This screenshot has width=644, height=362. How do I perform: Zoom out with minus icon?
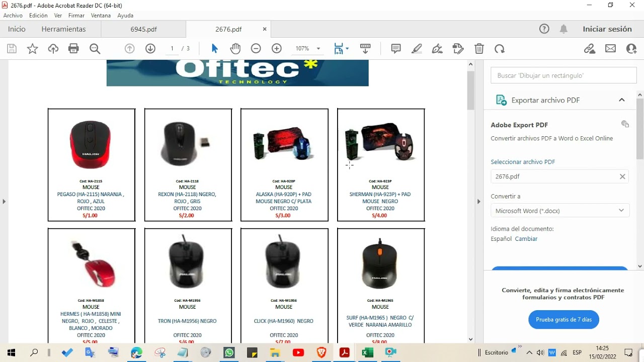click(256, 49)
